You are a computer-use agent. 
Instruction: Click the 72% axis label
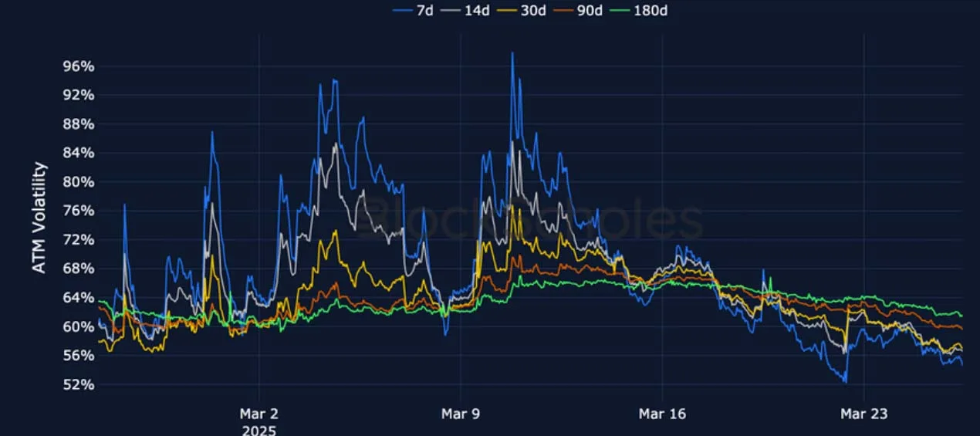pyautogui.click(x=78, y=240)
